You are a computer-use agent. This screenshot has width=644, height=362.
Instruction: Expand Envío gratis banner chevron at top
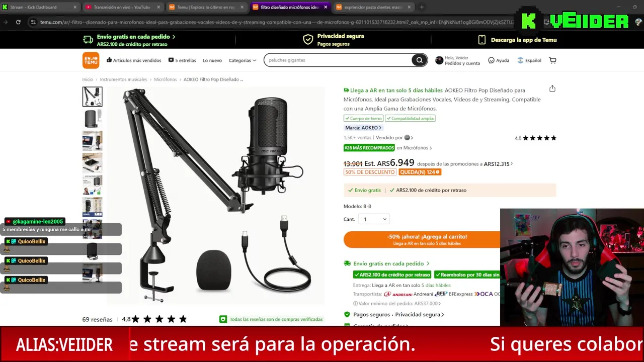[174, 37]
